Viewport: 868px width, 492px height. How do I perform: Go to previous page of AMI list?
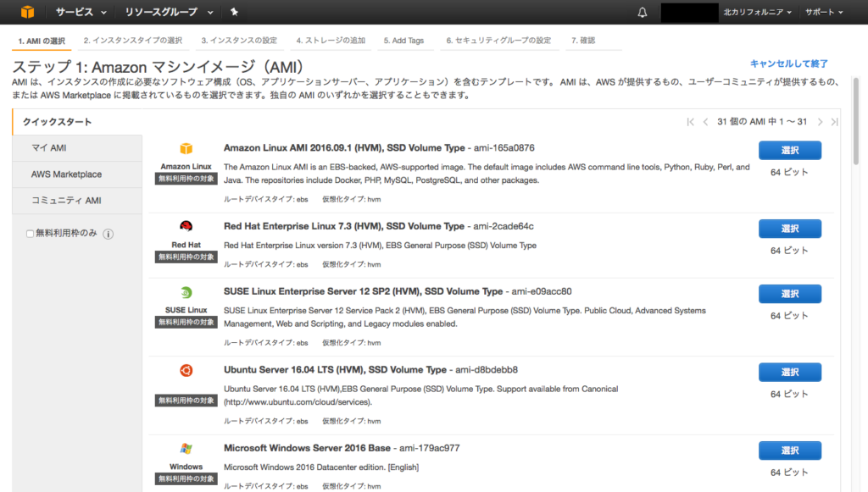coord(705,122)
